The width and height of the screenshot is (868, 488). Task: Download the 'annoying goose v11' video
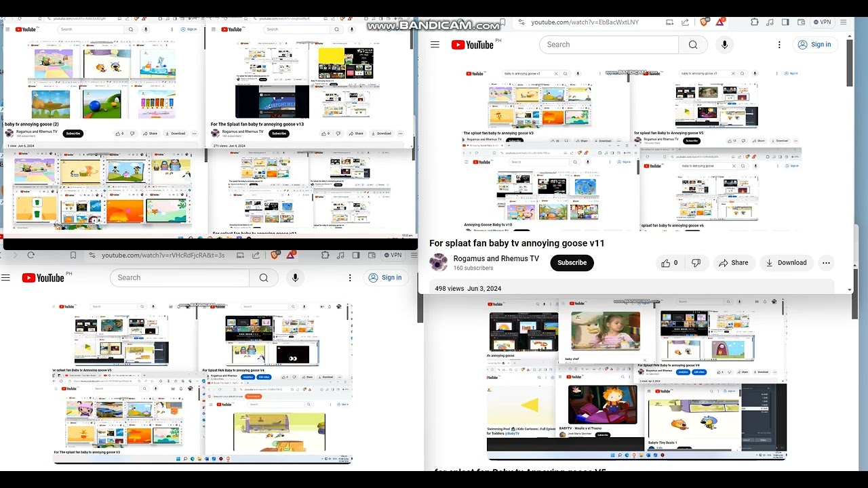(786, 263)
